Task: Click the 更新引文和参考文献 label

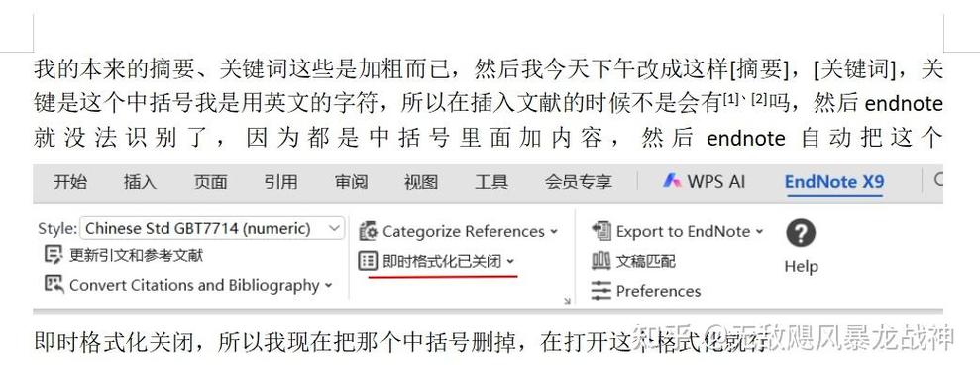Action: (x=136, y=255)
